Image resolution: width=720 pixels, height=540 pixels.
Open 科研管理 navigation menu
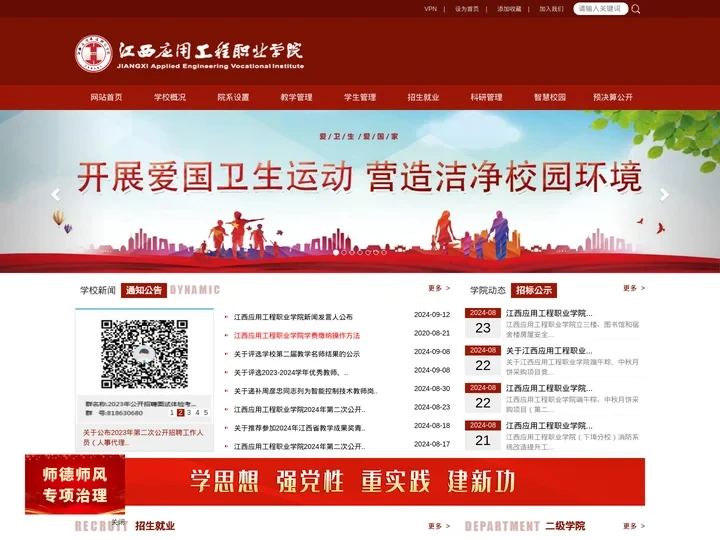(487, 97)
